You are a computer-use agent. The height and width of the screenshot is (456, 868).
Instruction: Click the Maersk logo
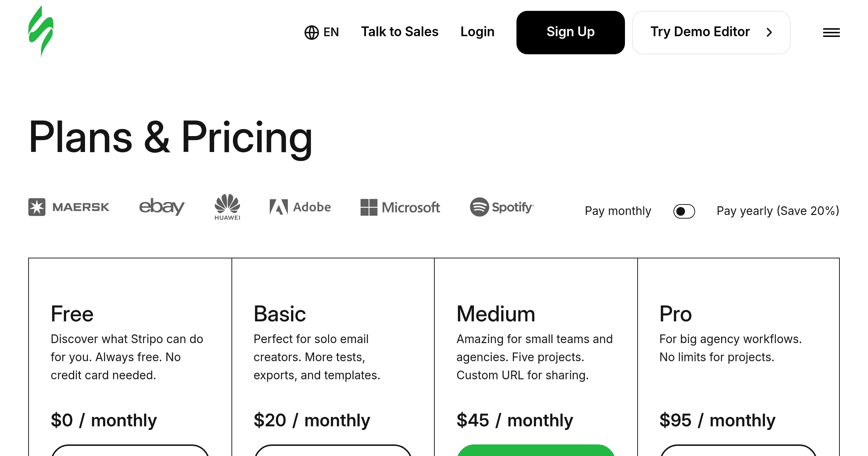point(69,207)
